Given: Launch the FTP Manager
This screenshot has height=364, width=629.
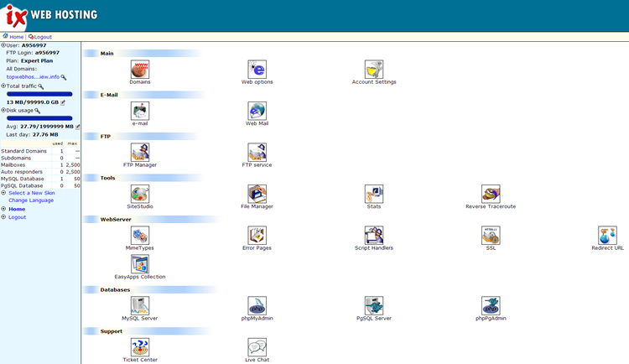Looking at the screenshot, I should pyautogui.click(x=139, y=152).
